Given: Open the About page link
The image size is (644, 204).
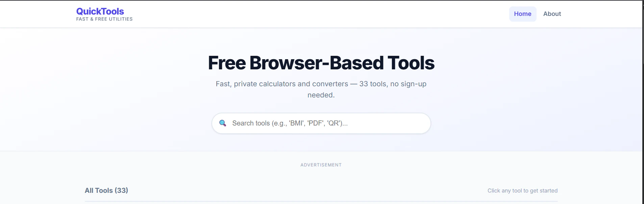Looking at the screenshot, I should pos(552,14).
